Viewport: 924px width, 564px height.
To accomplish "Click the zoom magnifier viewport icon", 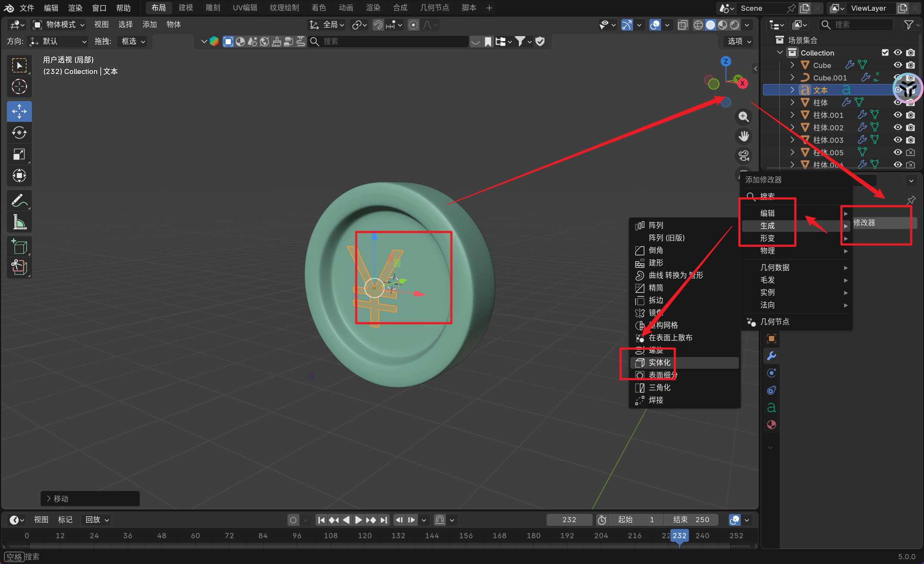I will pos(744,117).
